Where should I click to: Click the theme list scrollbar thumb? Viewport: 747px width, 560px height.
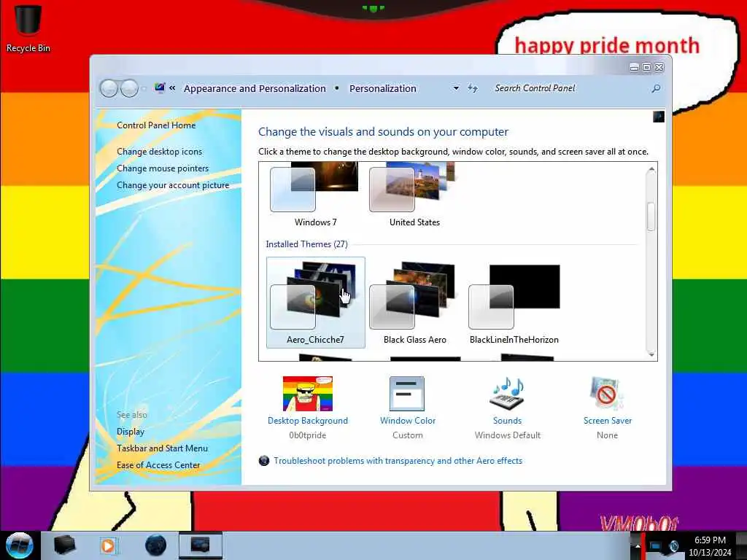(x=651, y=217)
